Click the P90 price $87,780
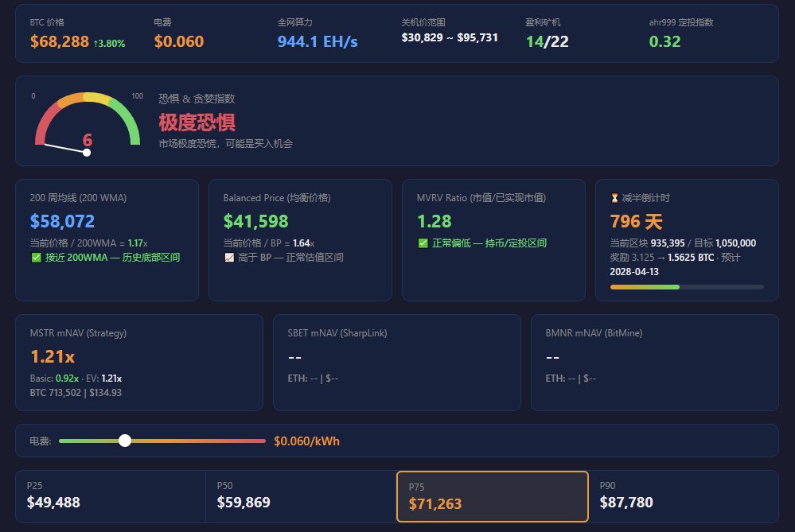The image size is (795, 532). [x=626, y=502]
